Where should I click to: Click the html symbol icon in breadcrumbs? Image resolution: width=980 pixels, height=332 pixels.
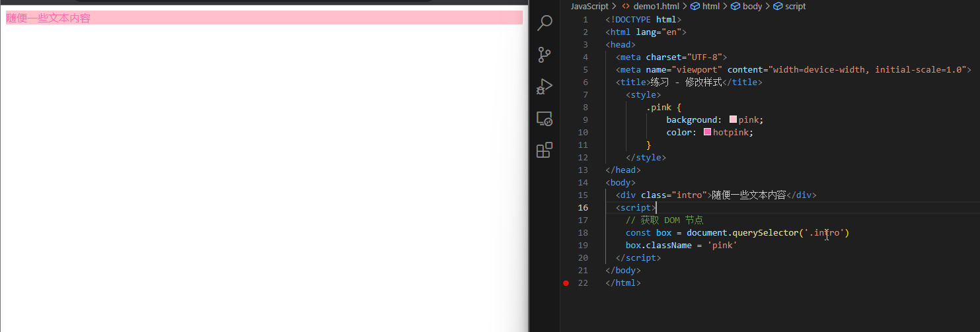coord(695,6)
